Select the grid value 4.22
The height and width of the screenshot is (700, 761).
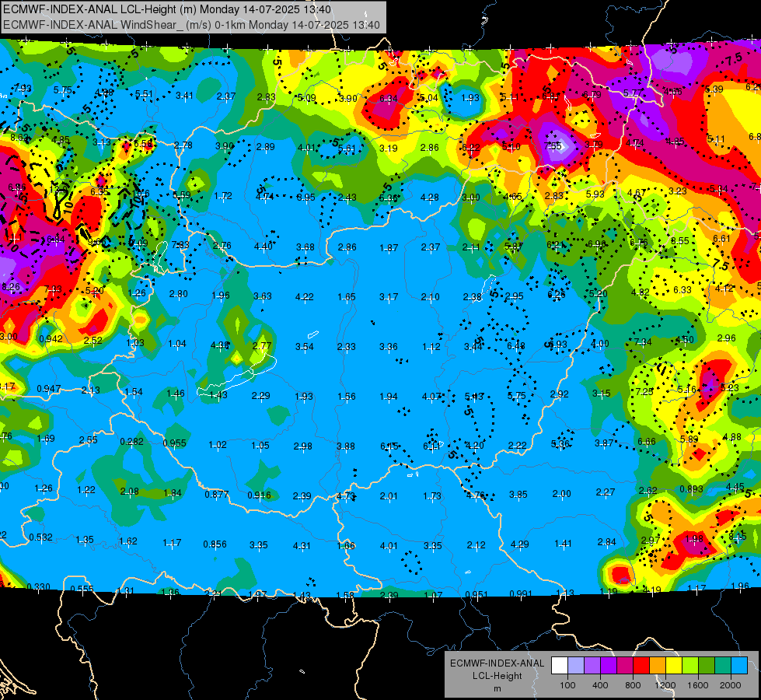tap(304, 296)
